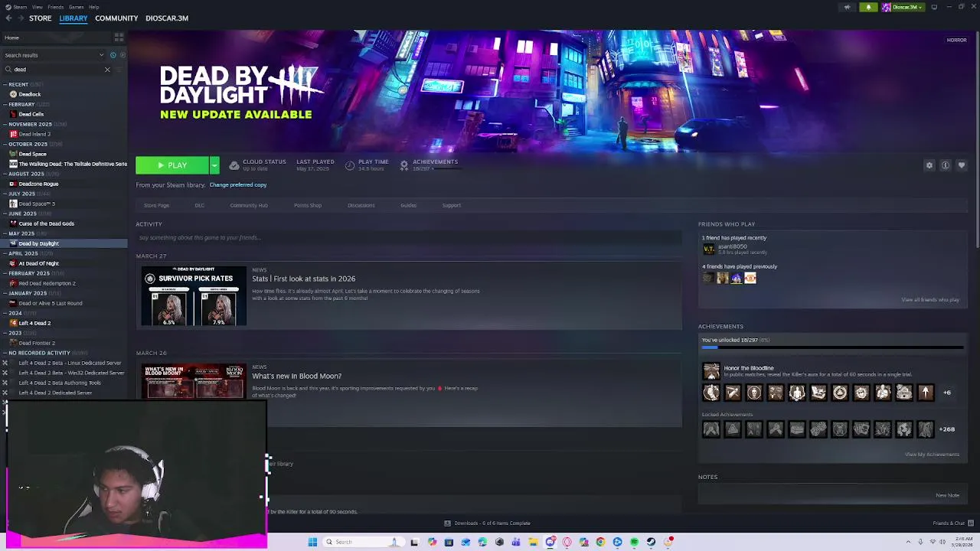This screenshot has width=980, height=551.
Task: Click the Honor the Bloodline achievement icon
Action: tap(711, 371)
